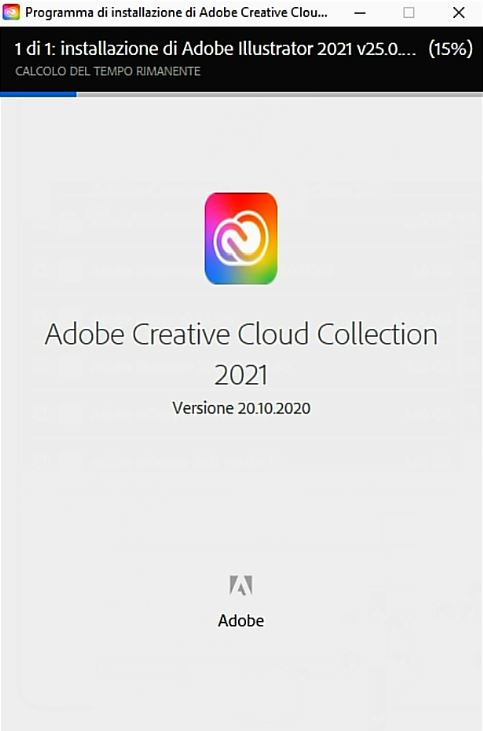Click 'Adobe Creative Cloud Collection' title text

pos(241,334)
